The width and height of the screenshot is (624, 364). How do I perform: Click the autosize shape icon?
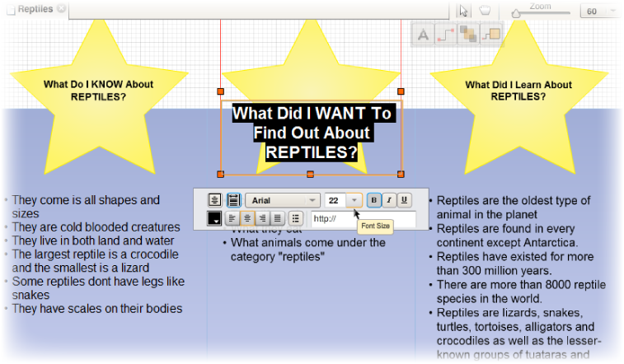click(x=214, y=200)
